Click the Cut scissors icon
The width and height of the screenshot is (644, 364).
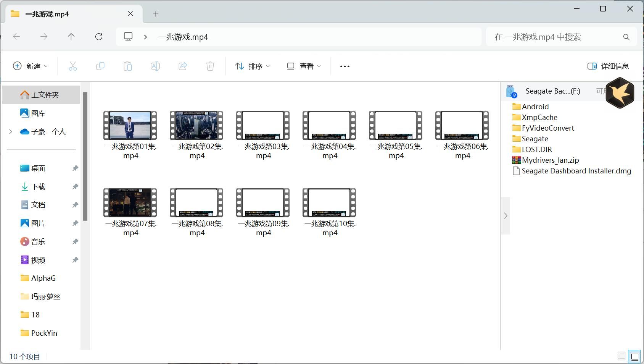point(73,66)
